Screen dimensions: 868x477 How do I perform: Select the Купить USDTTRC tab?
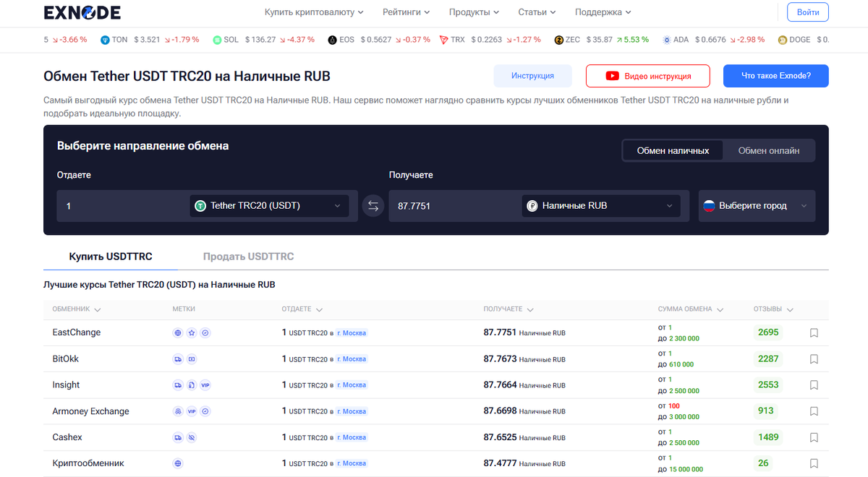pos(111,257)
